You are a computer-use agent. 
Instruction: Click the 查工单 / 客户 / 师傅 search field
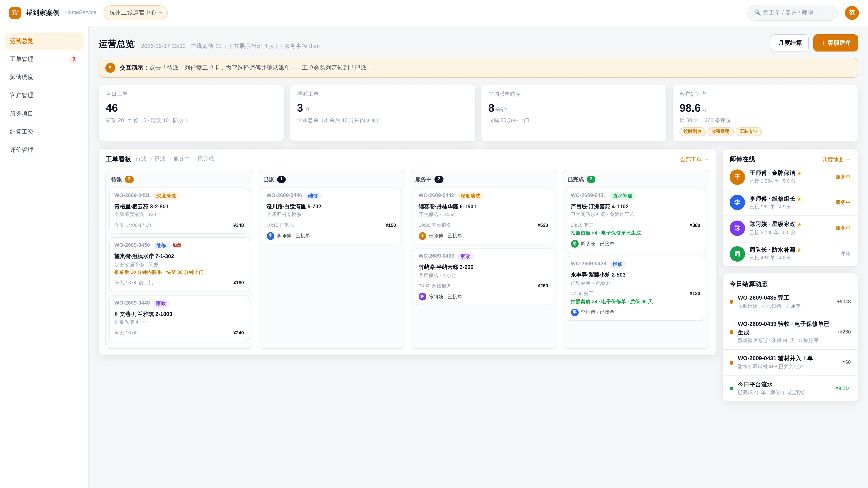(792, 13)
